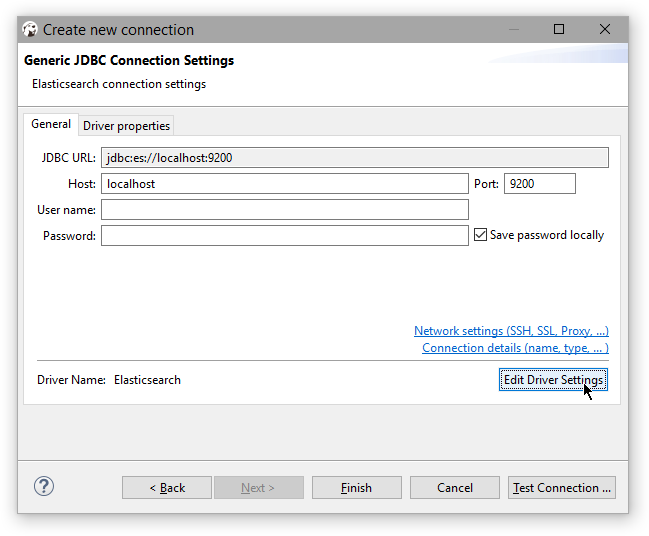Screen dimensions: 649x536
Task: Uncheck Save password locally
Action: click(481, 235)
